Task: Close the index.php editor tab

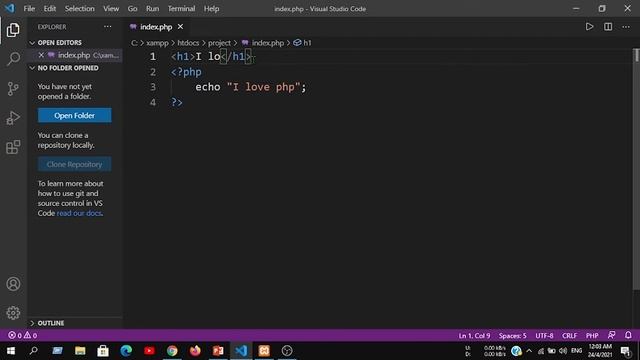Action: 180,27
